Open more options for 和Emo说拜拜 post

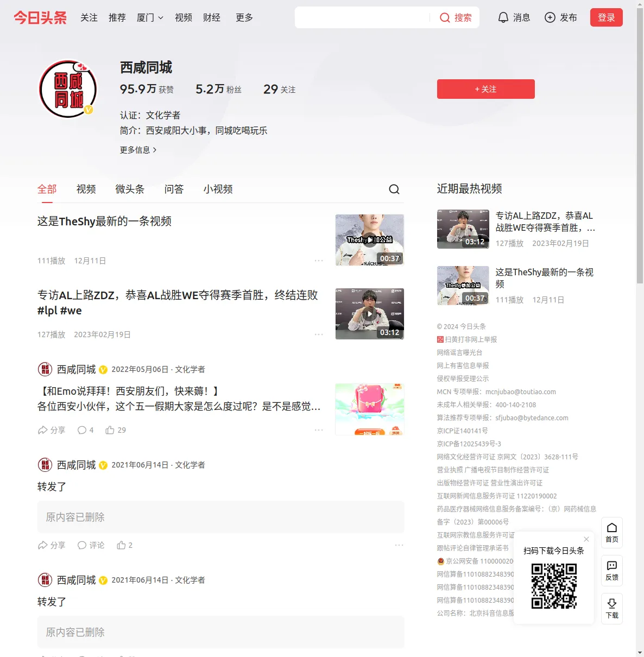point(319,430)
